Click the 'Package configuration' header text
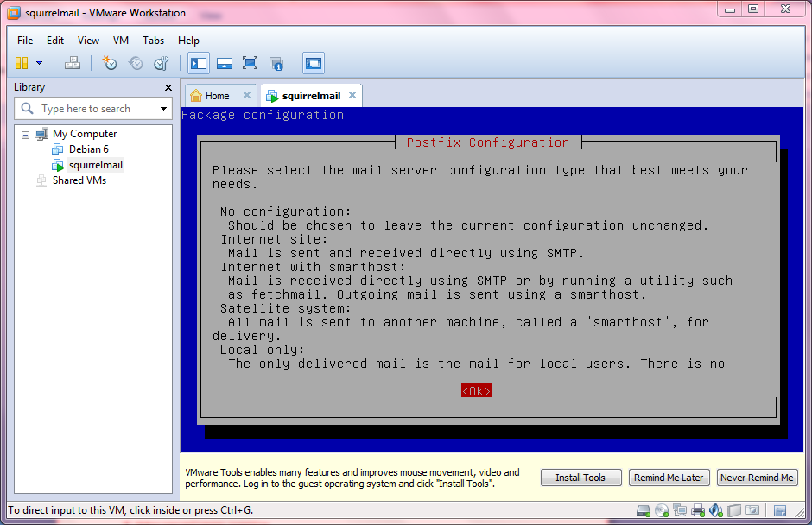This screenshot has width=812, height=525. (x=263, y=115)
